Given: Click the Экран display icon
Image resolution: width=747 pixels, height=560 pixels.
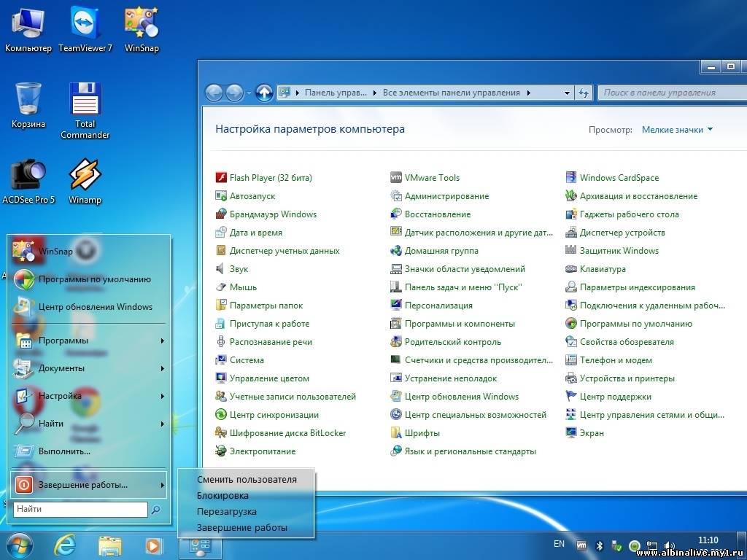Looking at the screenshot, I should pos(570,433).
